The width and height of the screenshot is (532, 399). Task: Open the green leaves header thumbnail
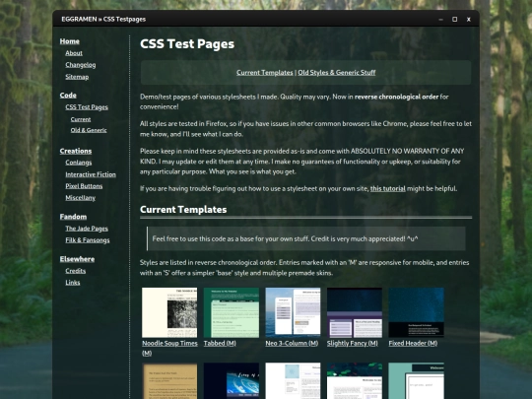[x=355, y=380]
